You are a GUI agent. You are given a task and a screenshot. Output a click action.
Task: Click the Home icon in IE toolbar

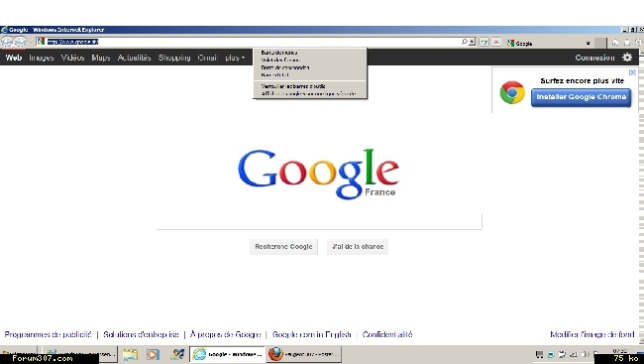(x=615, y=43)
